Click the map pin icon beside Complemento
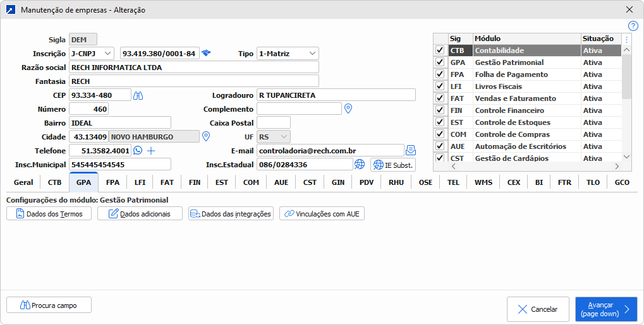 click(x=348, y=109)
